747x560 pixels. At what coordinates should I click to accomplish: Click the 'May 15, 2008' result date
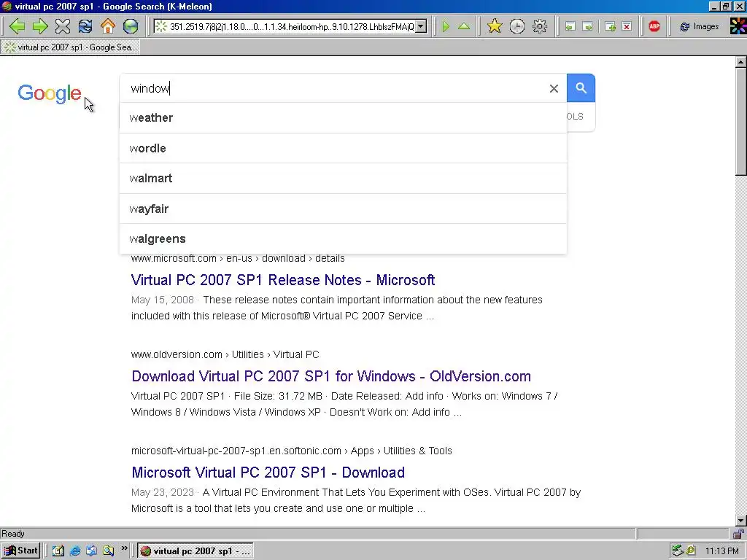pyautogui.click(x=163, y=300)
